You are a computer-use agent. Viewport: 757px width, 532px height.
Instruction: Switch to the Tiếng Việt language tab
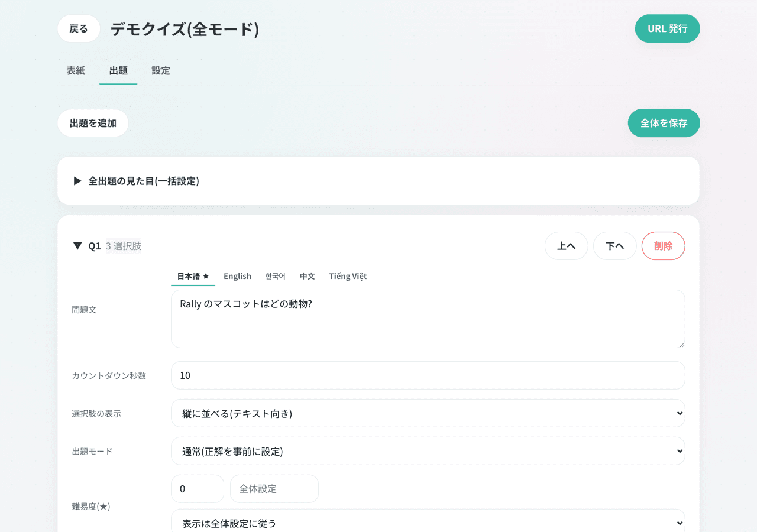point(348,276)
